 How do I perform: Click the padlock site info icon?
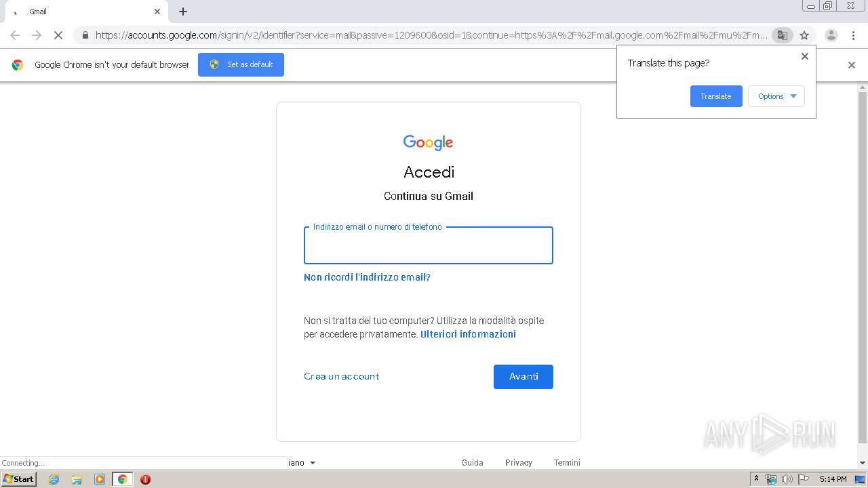[x=85, y=35]
